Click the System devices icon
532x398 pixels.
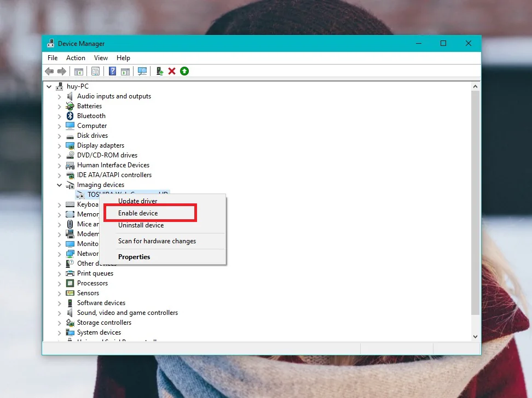pos(70,332)
